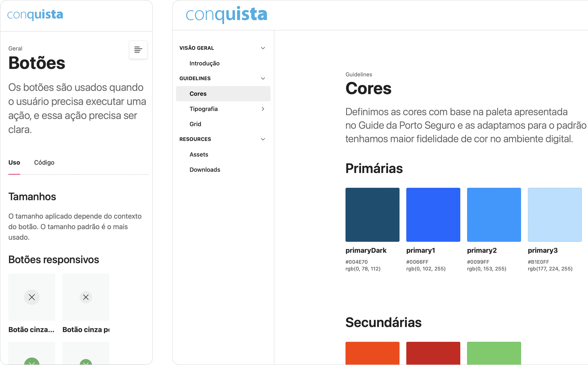Click the Downloads link
The width and height of the screenshot is (588, 365).
click(205, 169)
